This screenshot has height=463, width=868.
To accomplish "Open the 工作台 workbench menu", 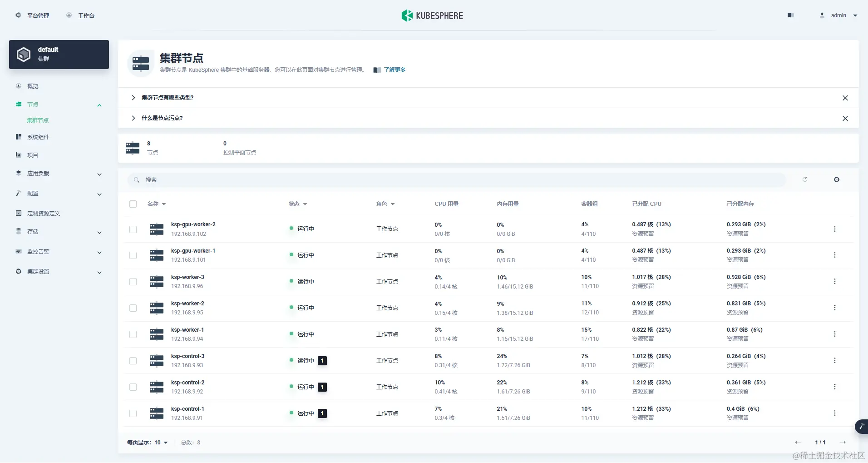I will click(80, 15).
